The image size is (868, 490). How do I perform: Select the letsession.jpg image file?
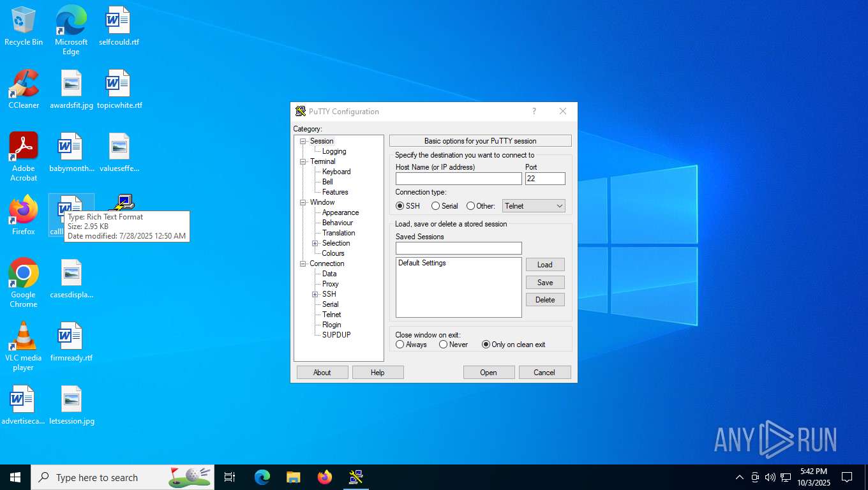click(x=71, y=406)
